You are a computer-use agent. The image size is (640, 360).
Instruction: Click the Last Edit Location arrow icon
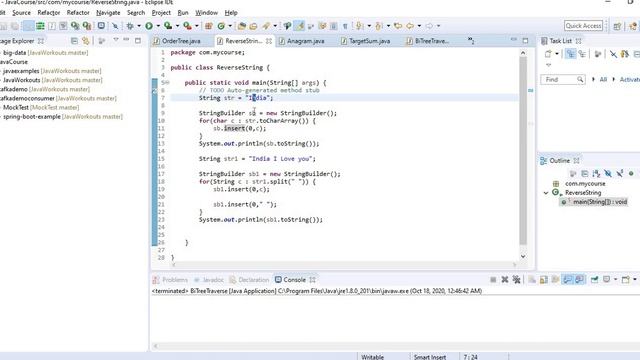398,26
